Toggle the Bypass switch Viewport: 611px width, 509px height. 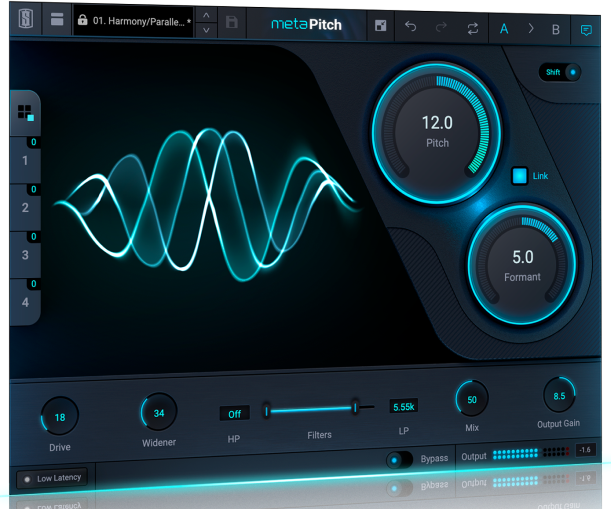(400, 458)
